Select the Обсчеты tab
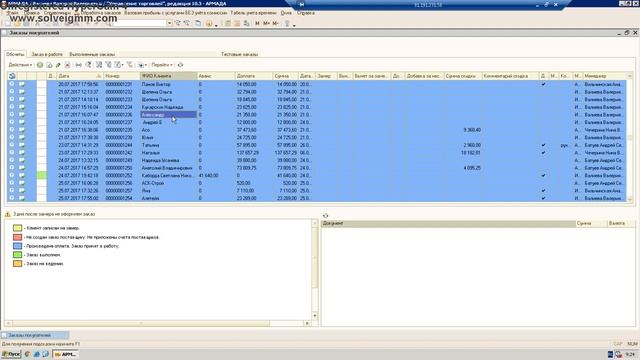640x360 pixels. coord(16,54)
